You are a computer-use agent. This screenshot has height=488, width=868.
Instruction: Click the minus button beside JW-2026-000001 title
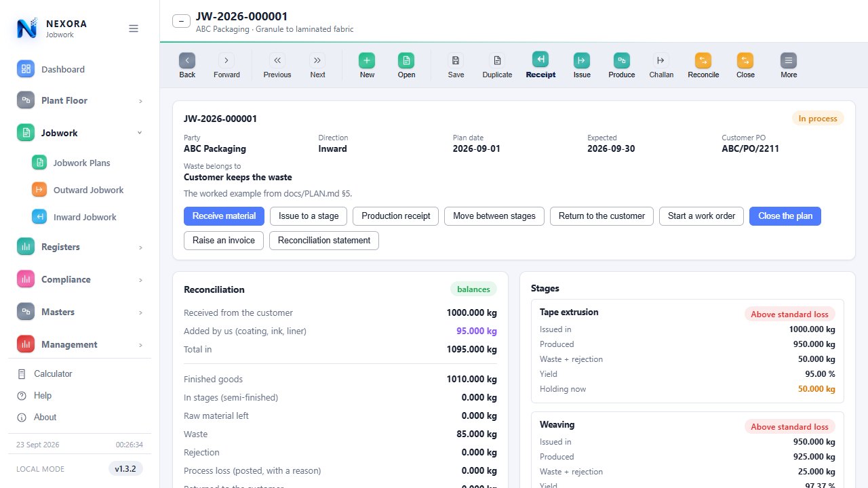point(181,21)
